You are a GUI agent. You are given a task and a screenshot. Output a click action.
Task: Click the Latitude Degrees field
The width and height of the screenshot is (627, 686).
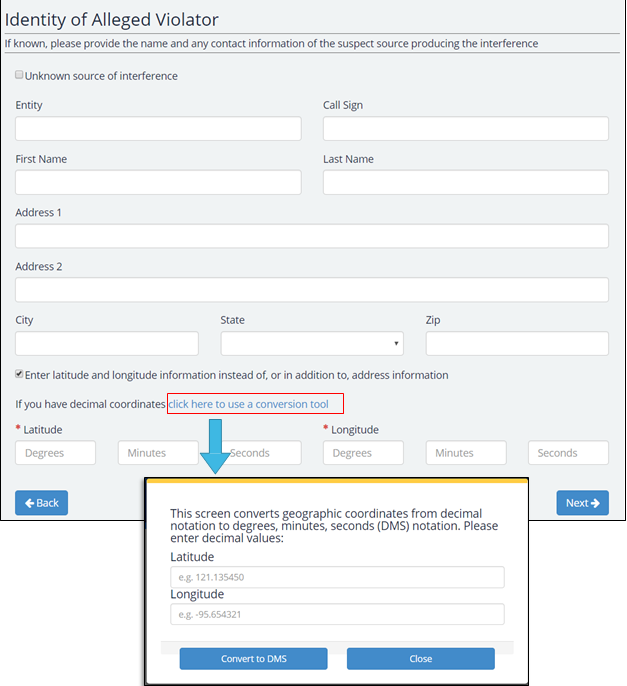point(56,453)
